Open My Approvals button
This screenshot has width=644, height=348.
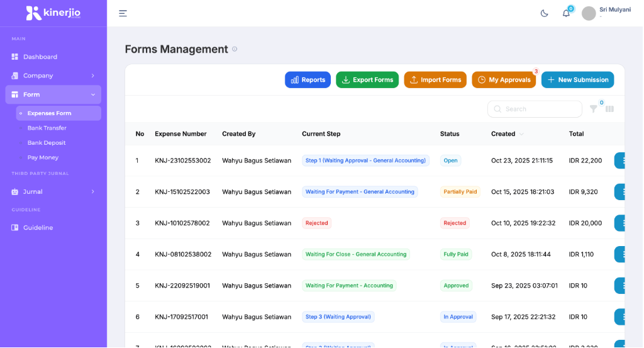pyautogui.click(x=504, y=80)
